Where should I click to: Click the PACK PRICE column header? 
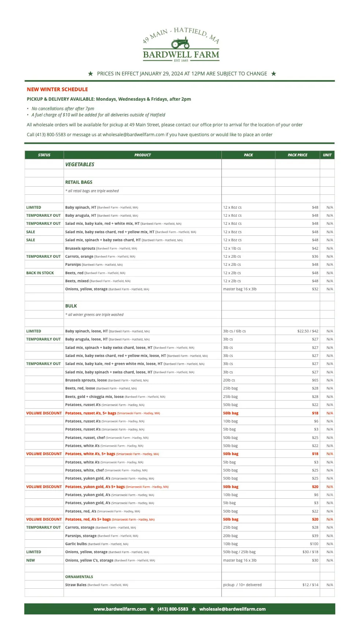[x=297, y=155]
